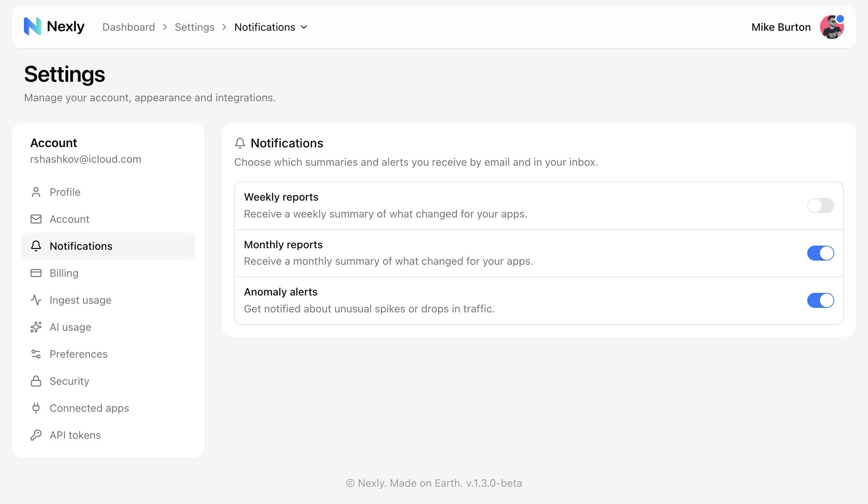Turn off the Anomaly alerts toggle
Image resolution: width=868 pixels, height=504 pixels.
click(x=821, y=300)
